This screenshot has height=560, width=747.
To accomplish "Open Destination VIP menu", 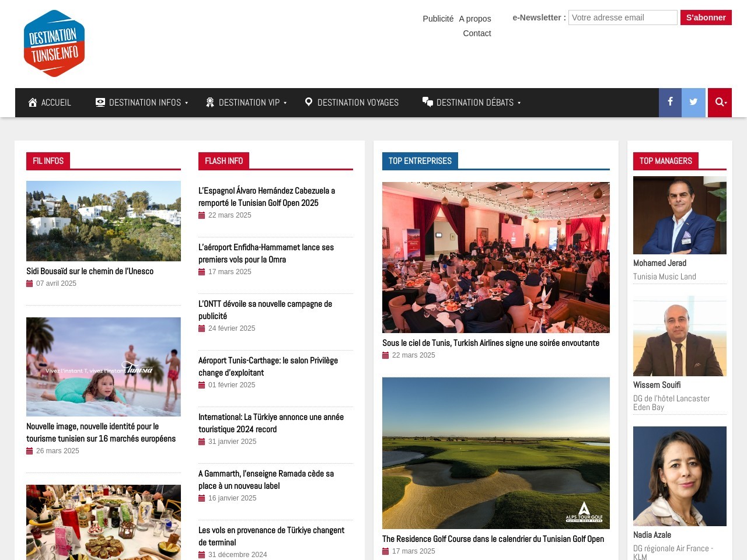I will tap(246, 103).
